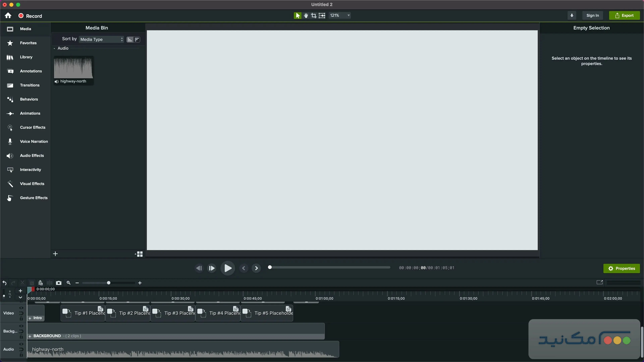Capture a frame with the camera icon

pyautogui.click(x=59, y=283)
